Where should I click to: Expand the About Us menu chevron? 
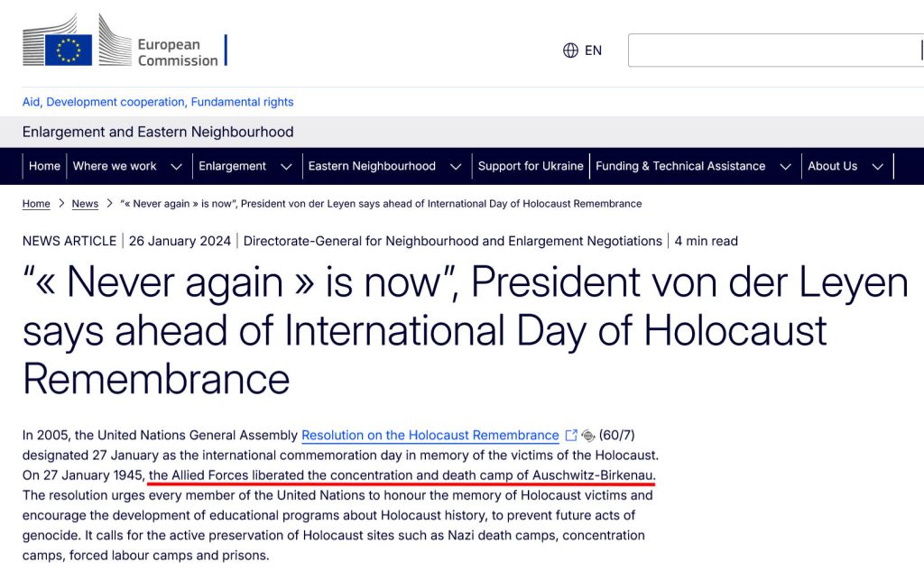[877, 166]
